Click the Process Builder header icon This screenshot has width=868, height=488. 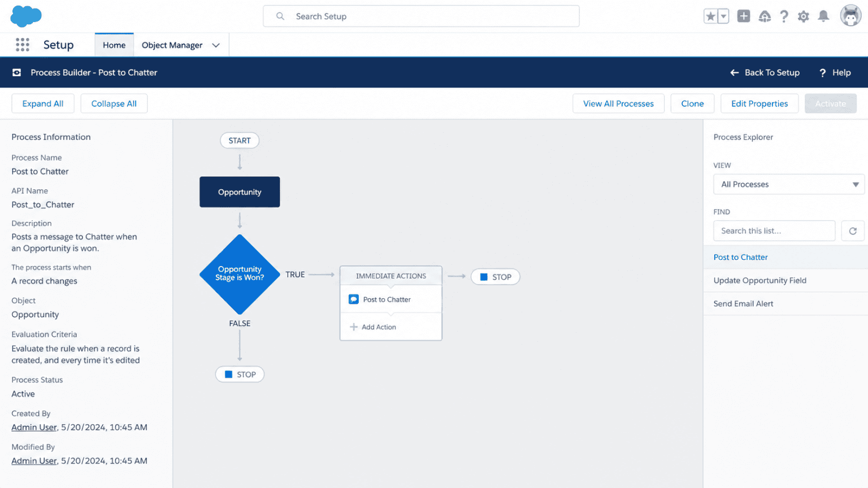tap(17, 72)
